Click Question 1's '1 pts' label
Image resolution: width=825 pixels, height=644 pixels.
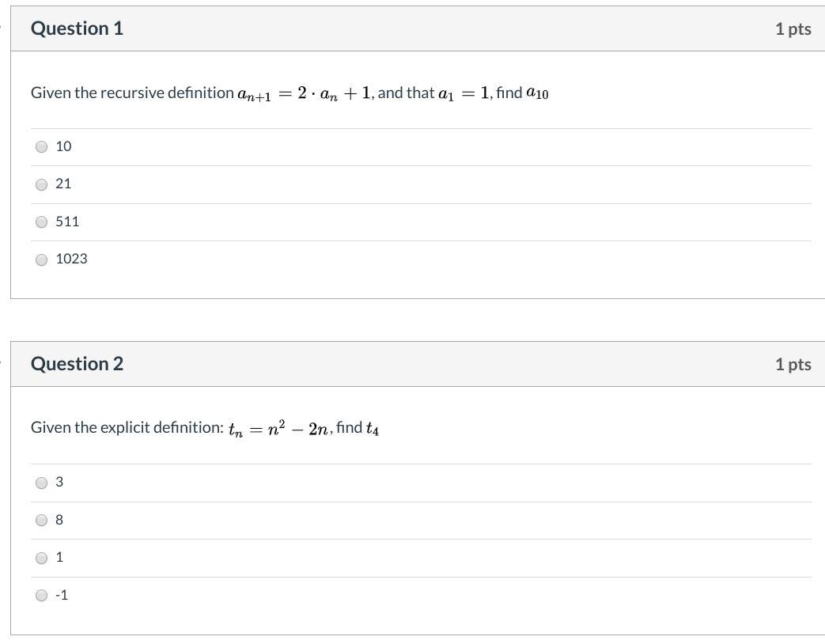point(793,29)
